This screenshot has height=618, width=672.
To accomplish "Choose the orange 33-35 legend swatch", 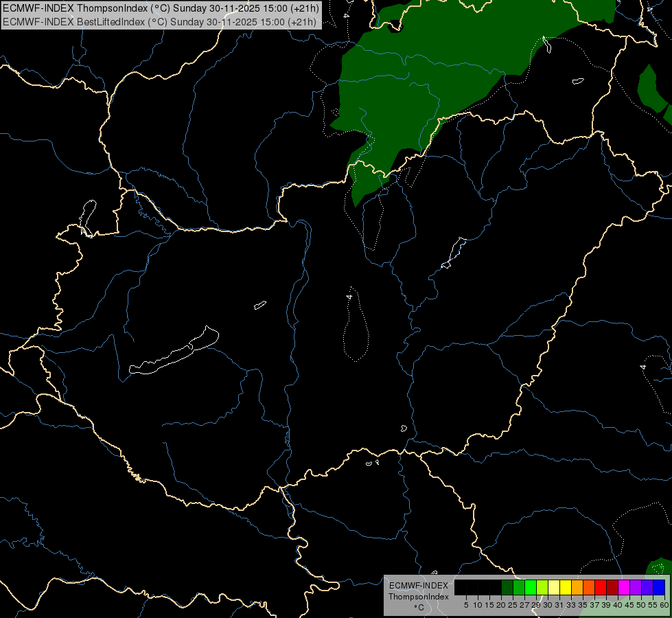I will [577, 587].
